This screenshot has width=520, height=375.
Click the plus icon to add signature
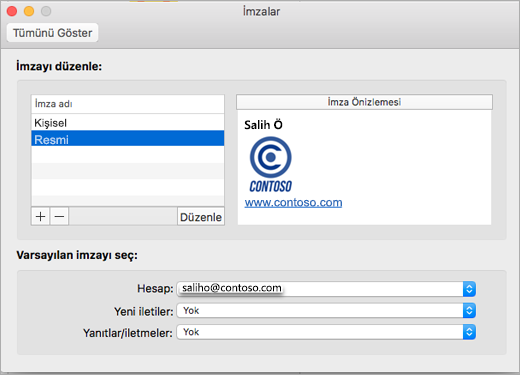(40, 217)
